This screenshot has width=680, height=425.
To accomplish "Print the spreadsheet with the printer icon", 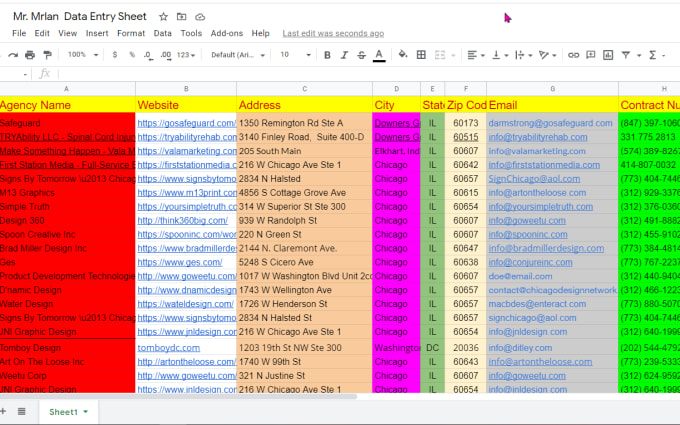I will (x=30, y=55).
